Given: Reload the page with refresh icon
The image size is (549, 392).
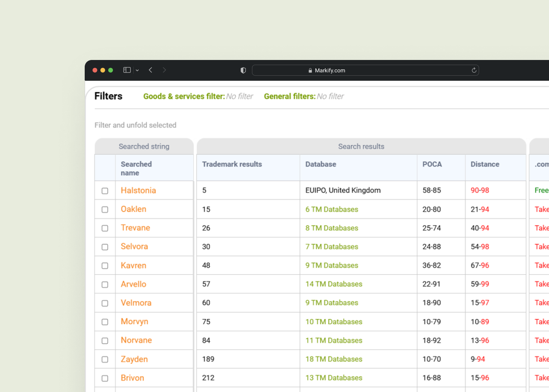Looking at the screenshot, I should pyautogui.click(x=474, y=70).
